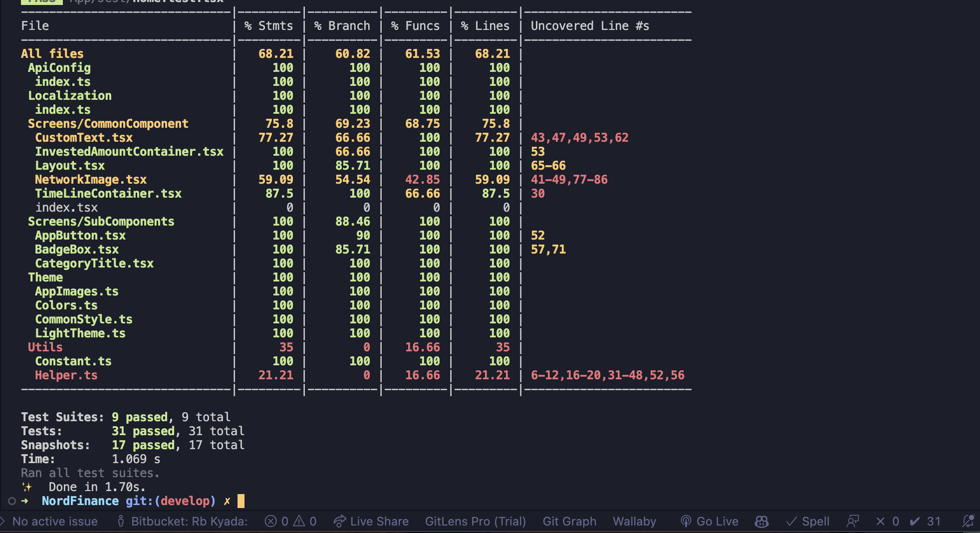Click the index.tsx zero-coverage row
980x533 pixels.
(x=66, y=208)
